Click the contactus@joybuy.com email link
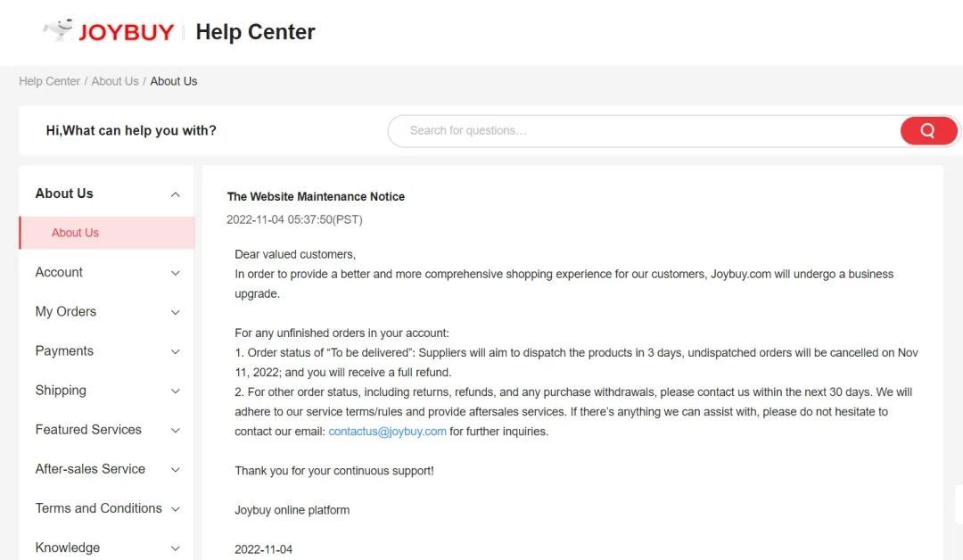The width and height of the screenshot is (963, 560). 387,432
